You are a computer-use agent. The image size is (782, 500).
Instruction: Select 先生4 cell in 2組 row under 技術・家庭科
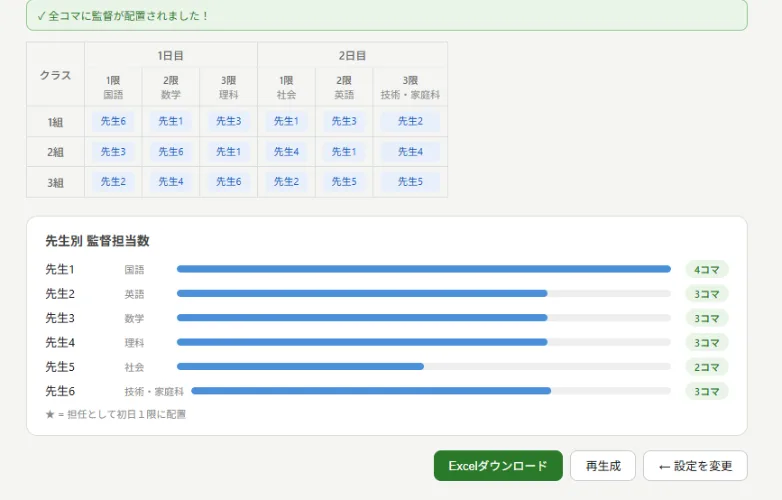tap(410, 152)
